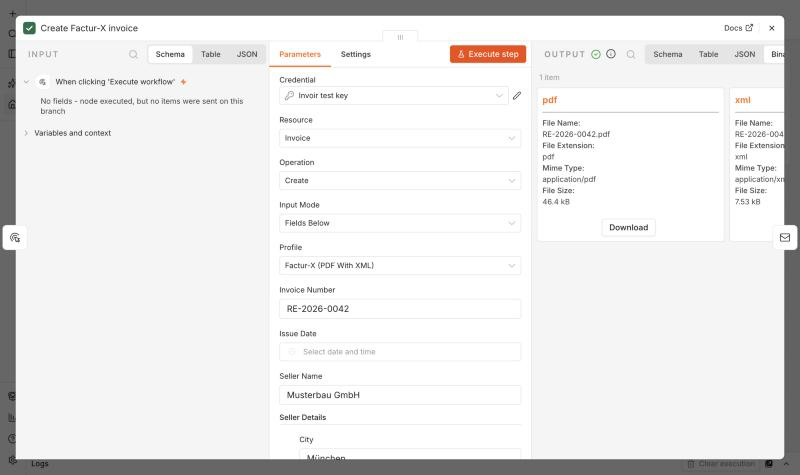
Task: Open the Input Mode dropdown
Action: pyautogui.click(x=400, y=223)
